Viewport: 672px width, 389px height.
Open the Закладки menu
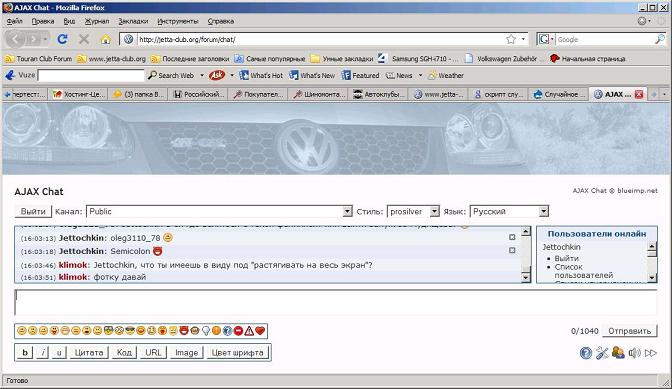click(x=133, y=21)
